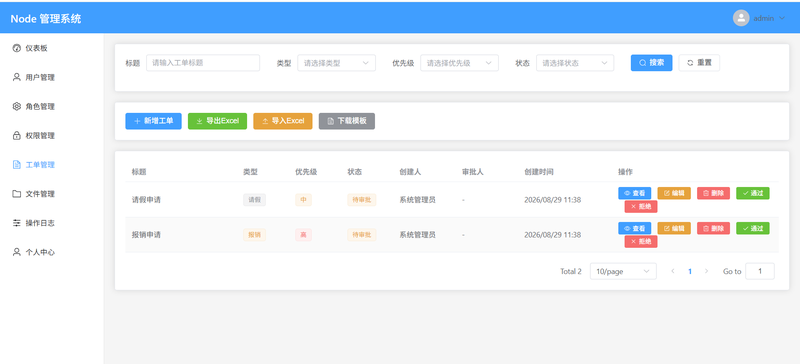
Task: Focus the Go to page number field
Action: [x=760, y=271]
